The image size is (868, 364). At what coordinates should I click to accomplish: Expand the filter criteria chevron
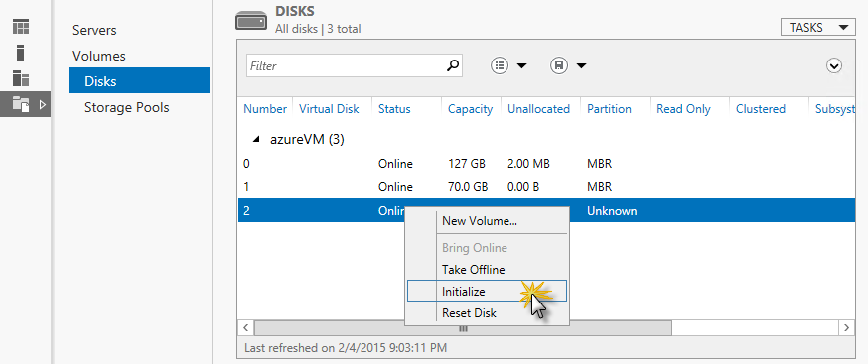coord(833,66)
